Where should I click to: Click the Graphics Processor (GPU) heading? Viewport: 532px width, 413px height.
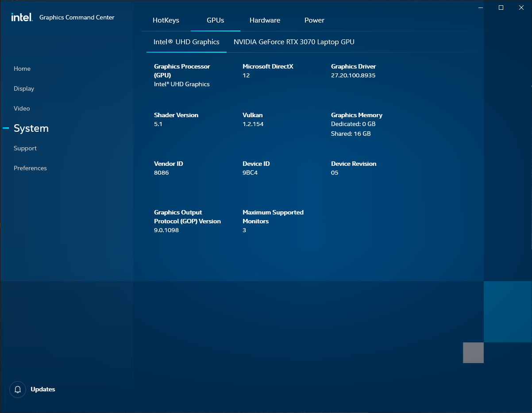coord(182,71)
